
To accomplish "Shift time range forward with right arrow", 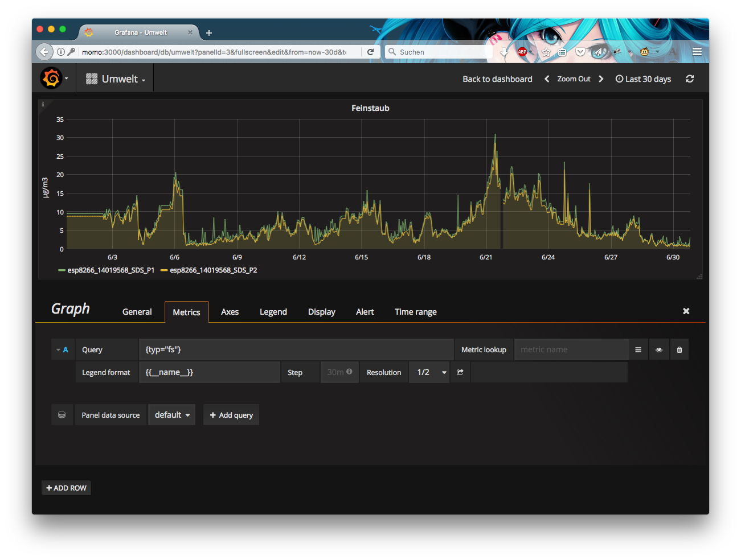I will pyautogui.click(x=601, y=79).
